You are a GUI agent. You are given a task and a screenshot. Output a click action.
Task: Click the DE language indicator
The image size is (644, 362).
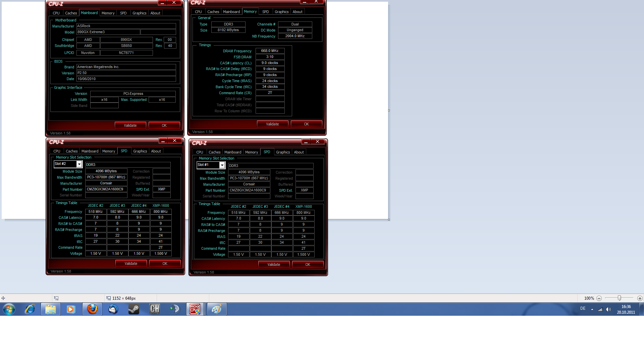coord(583,309)
